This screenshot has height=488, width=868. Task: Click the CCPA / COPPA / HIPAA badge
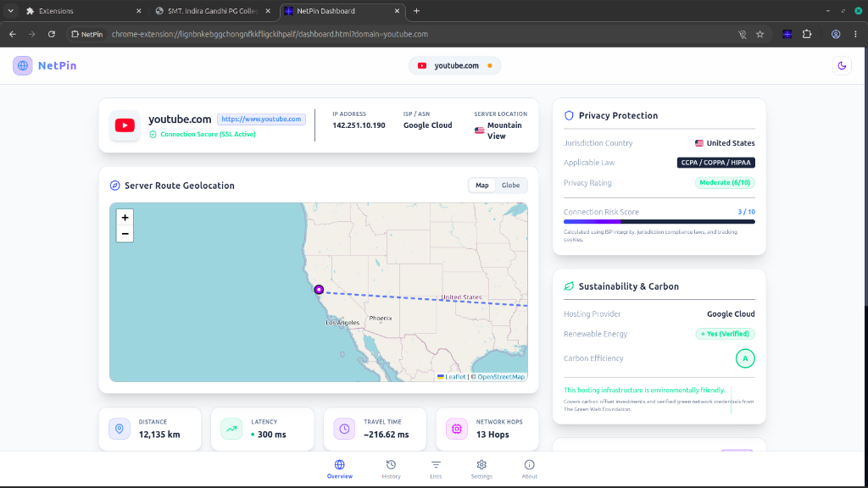[x=715, y=163]
